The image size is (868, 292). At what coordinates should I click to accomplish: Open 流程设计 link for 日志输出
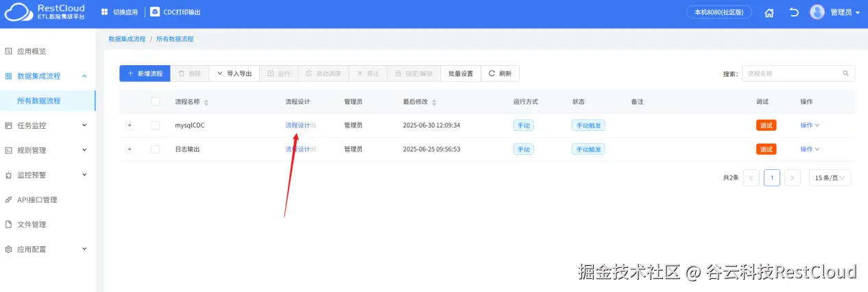298,149
